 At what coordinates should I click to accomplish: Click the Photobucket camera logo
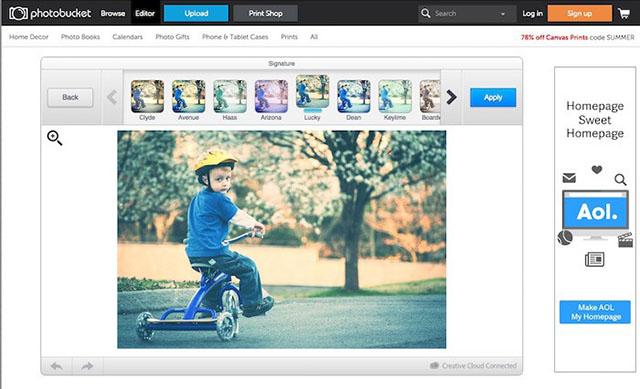(x=18, y=13)
